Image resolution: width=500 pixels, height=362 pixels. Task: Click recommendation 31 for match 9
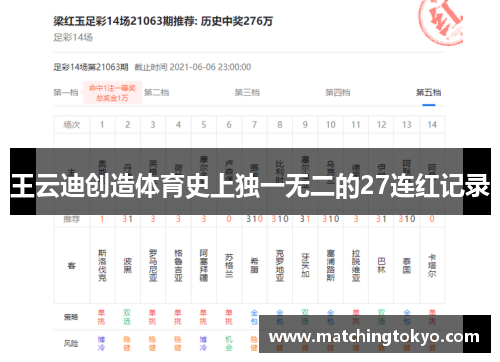pos(305,219)
